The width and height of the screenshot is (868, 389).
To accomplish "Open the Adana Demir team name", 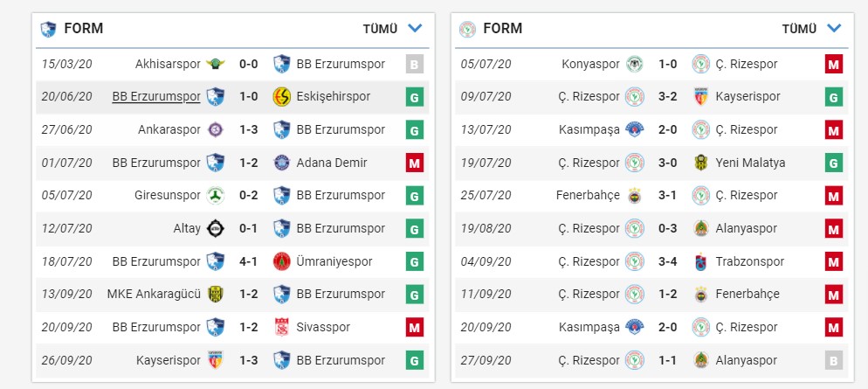I will 332,162.
